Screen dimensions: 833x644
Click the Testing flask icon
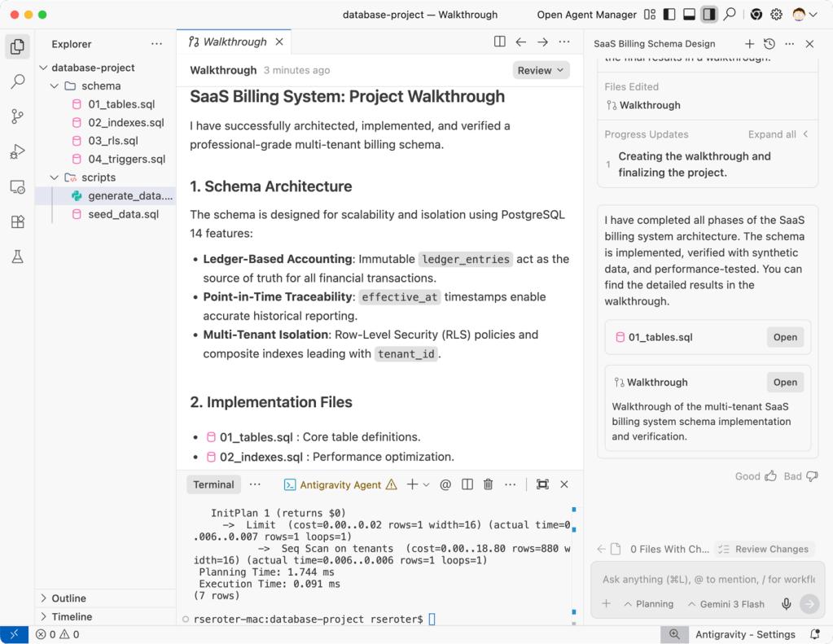[17, 256]
